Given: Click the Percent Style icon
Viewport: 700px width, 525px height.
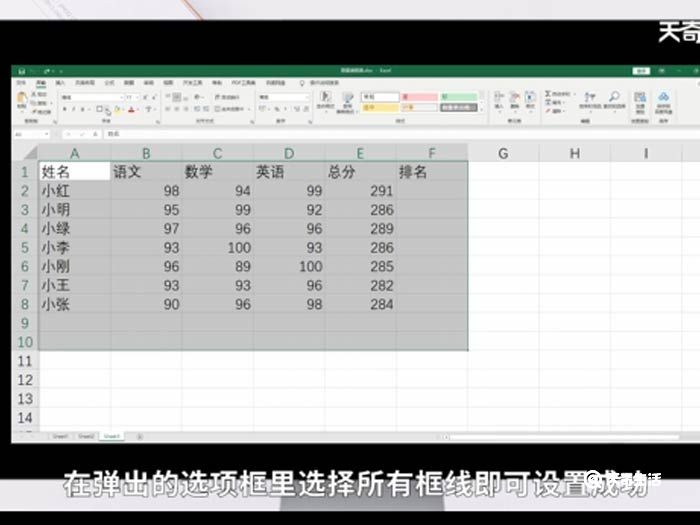Looking at the screenshot, I should tap(277, 109).
